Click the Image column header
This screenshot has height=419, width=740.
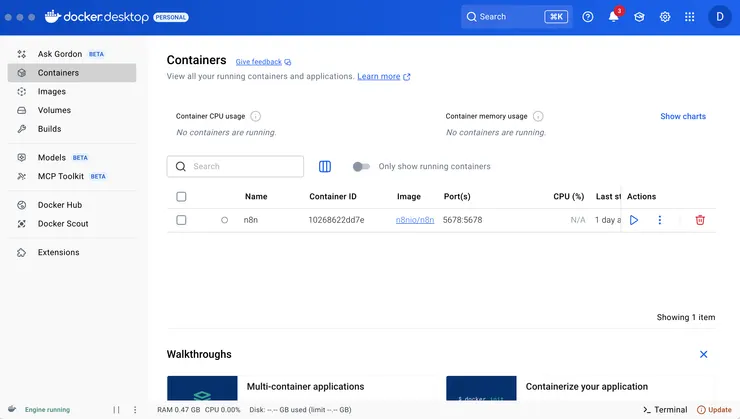pyautogui.click(x=409, y=196)
